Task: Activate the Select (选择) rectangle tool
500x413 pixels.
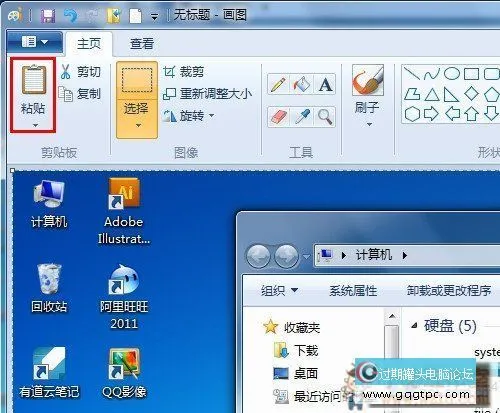Action: click(x=137, y=80)
